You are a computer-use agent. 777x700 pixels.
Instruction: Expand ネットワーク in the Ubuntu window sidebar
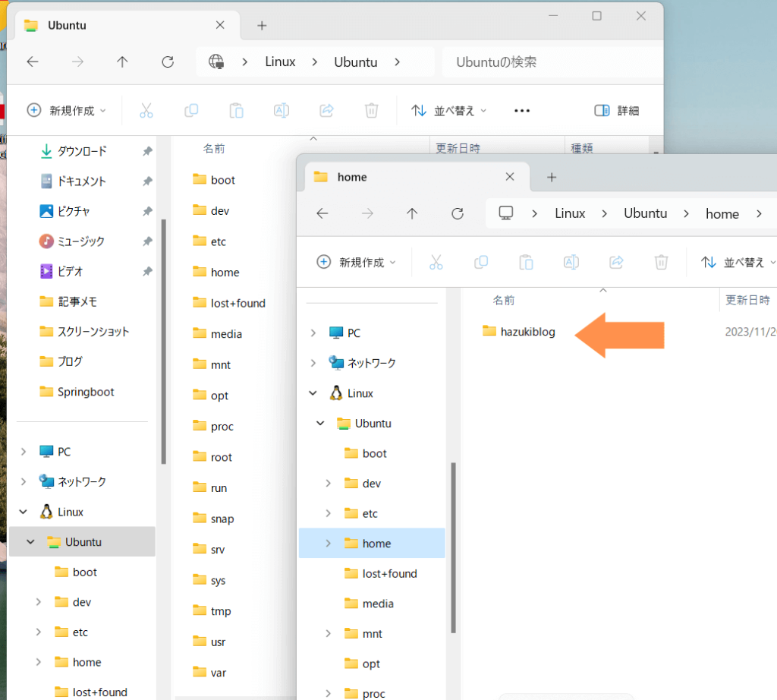tap(24, 482)
